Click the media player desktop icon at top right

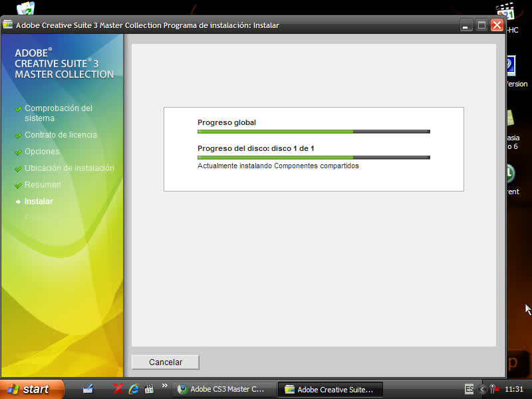coord(506,11)
